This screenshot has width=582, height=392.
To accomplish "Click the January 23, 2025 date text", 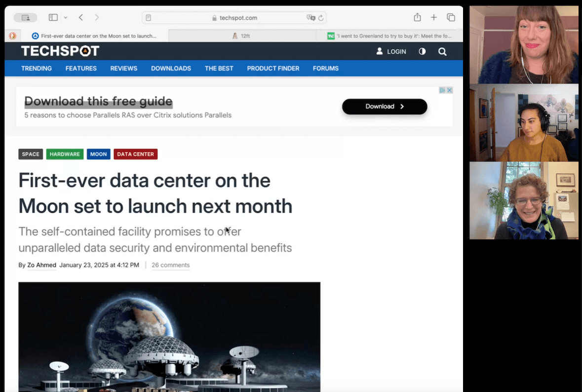I will (99, 265).
